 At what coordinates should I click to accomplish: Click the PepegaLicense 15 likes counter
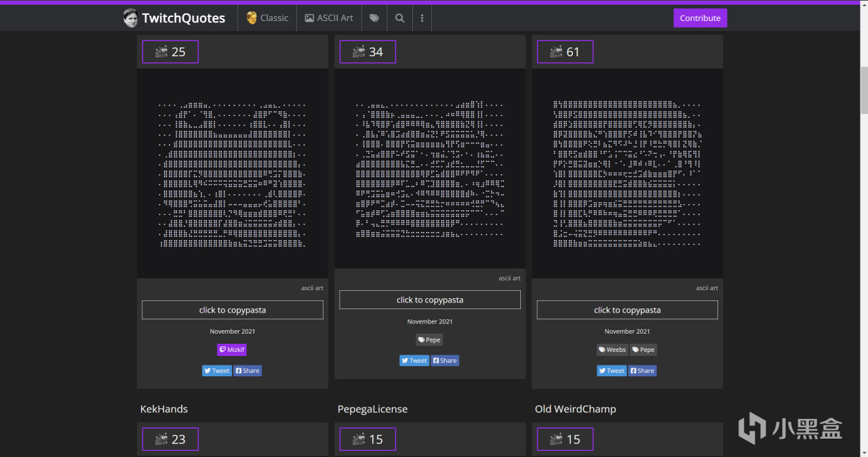pos(368,439)
